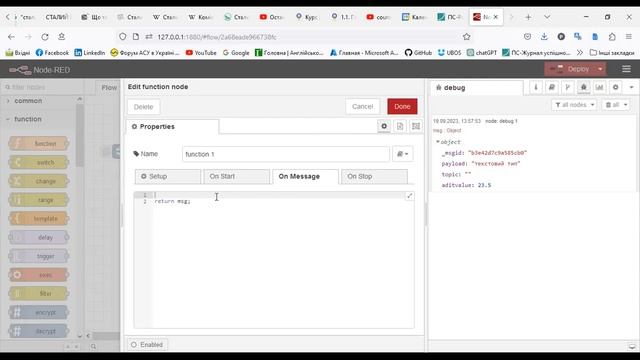Open the chatGPT bookmark
The image size is (640, 360).
coord(482,53)
